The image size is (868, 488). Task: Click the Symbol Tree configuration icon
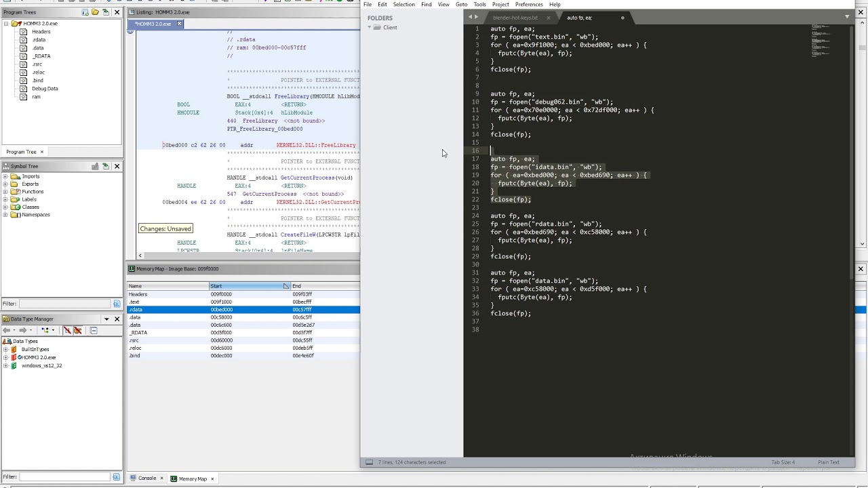tap(95, 166)
